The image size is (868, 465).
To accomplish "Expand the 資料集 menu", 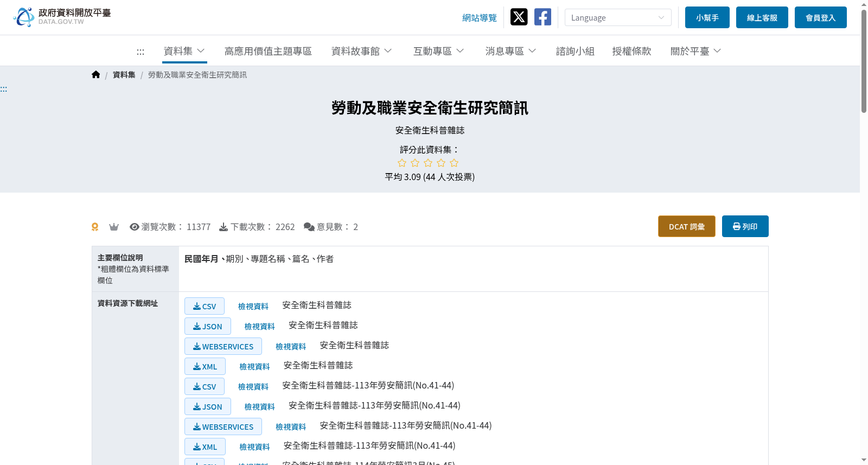I will pos(184,51).
